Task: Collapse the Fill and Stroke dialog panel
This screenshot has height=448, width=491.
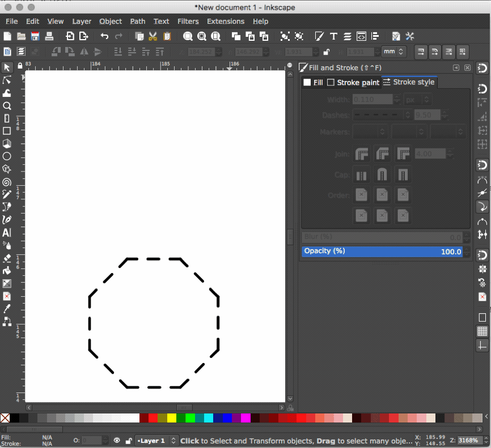Action: click(456, 67)
